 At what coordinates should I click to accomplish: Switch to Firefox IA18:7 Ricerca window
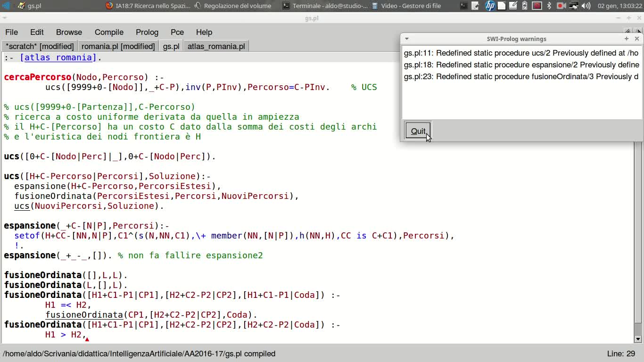click(148, 6)
